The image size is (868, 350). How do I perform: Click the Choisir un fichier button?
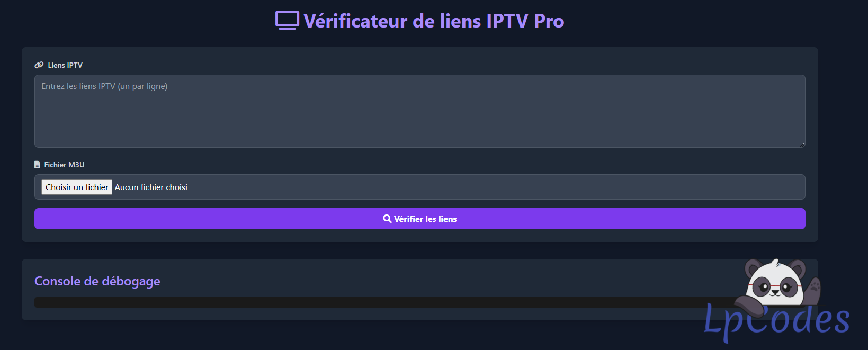point(76,186)
